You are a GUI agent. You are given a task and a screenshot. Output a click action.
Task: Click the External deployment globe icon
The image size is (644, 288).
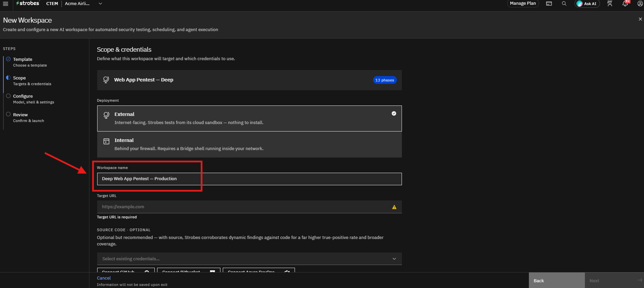point(106,115)
